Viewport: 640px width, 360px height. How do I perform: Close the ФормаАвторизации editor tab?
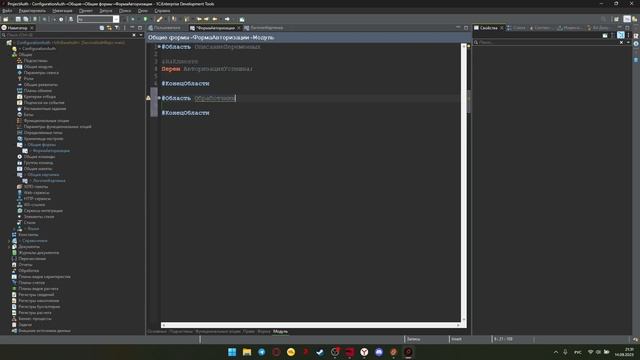239,28
